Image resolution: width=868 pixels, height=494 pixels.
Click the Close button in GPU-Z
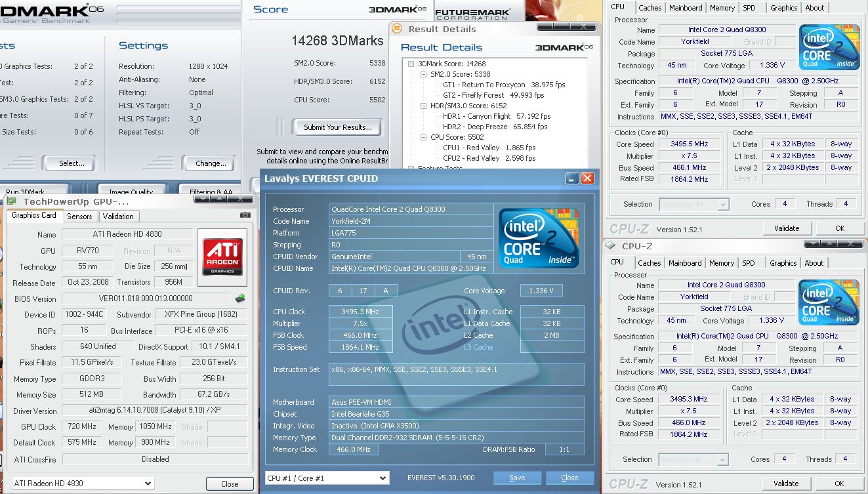[x=230, y=484]
